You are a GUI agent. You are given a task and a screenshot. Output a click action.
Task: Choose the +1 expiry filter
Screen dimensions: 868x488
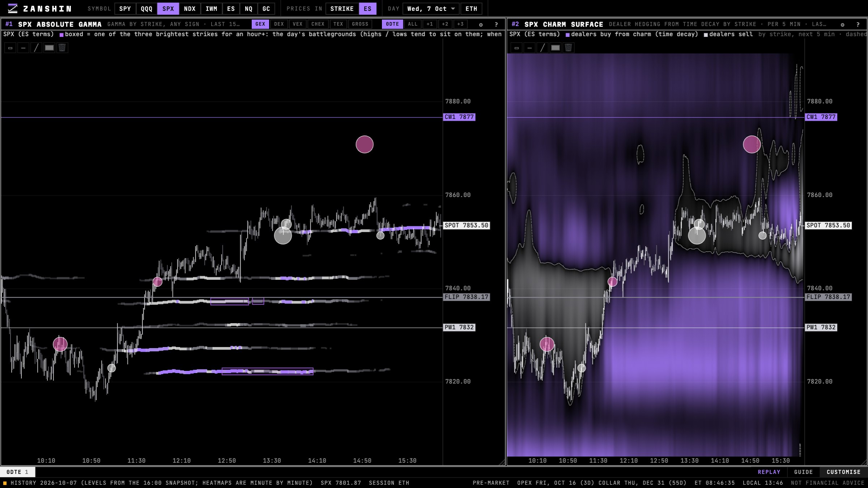(430, 24)
